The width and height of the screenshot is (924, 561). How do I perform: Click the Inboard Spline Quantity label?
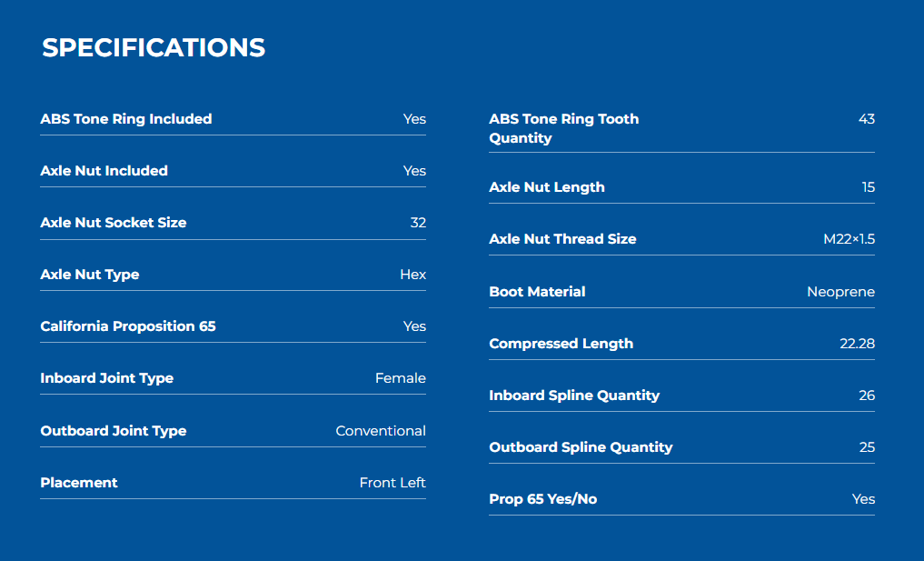574,396
